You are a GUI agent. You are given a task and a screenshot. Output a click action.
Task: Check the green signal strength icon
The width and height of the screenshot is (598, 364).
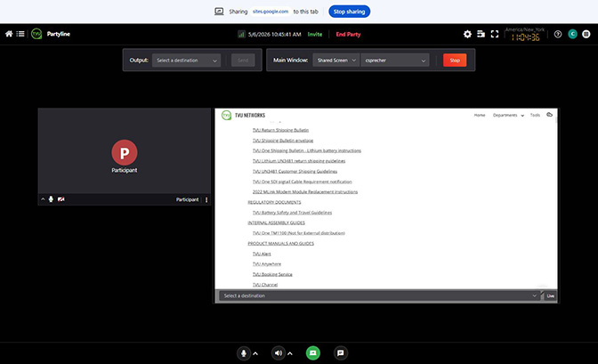pos(241,35)
